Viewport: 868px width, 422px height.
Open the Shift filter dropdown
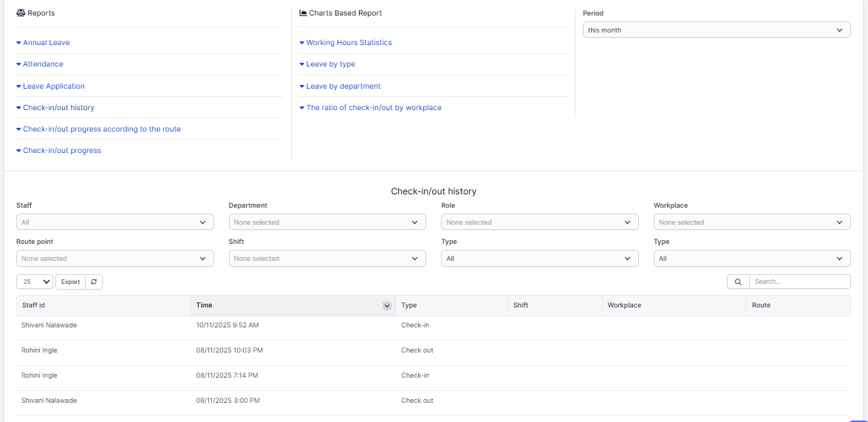click(327, 259)
